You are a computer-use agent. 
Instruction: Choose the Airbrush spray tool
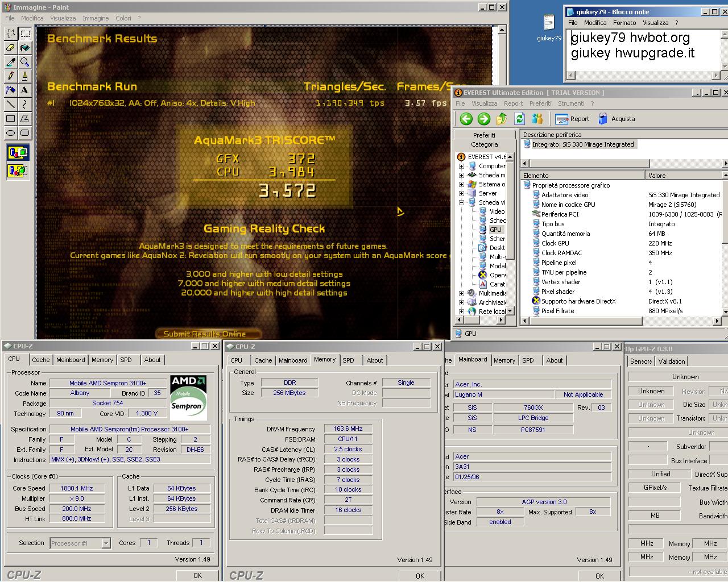[x=10, y=90]
